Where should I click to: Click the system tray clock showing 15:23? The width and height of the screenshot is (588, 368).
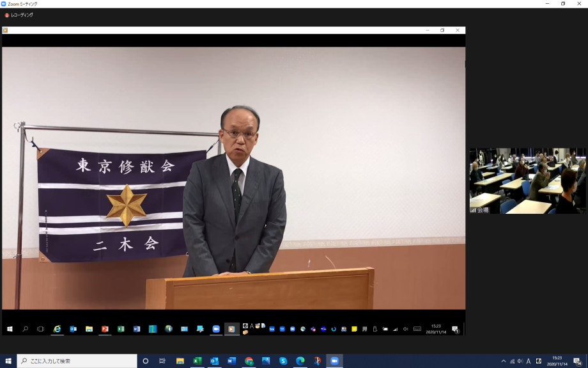tap(557, 361)
